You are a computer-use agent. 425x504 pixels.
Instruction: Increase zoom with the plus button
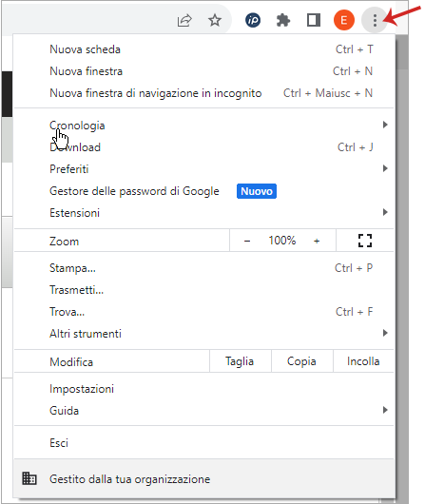pos(317,241)
